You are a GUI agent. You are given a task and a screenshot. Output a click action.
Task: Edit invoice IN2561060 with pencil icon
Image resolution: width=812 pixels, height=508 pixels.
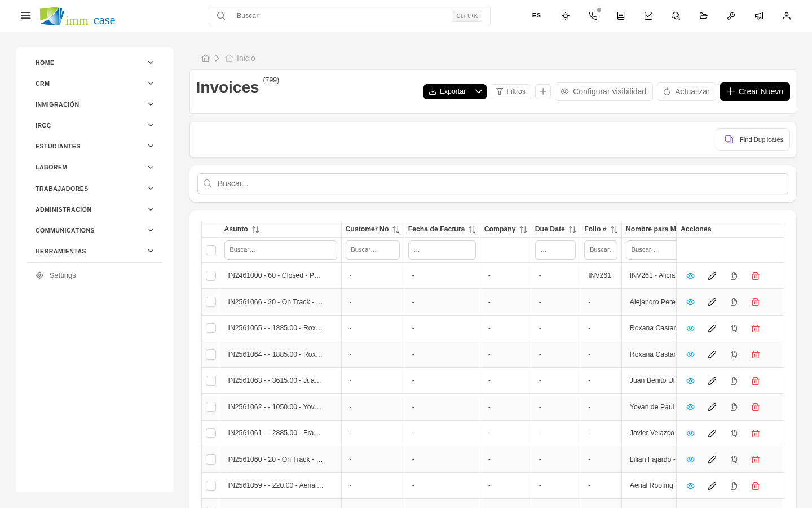[712, 459]
